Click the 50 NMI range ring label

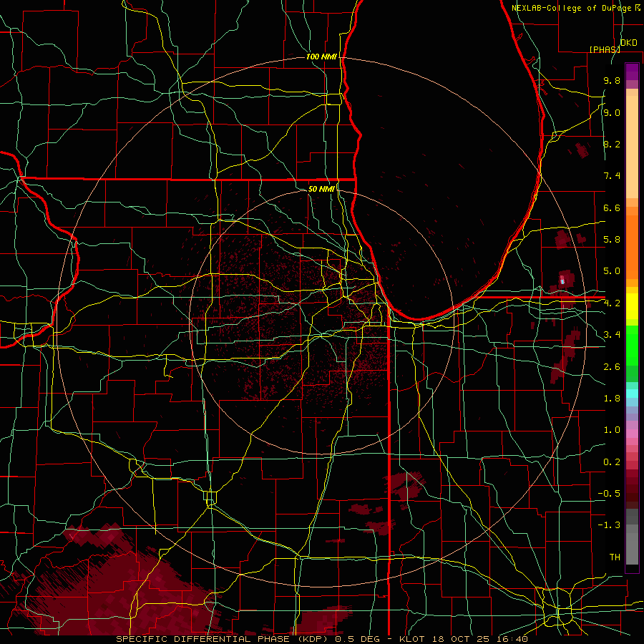[321, 189]
